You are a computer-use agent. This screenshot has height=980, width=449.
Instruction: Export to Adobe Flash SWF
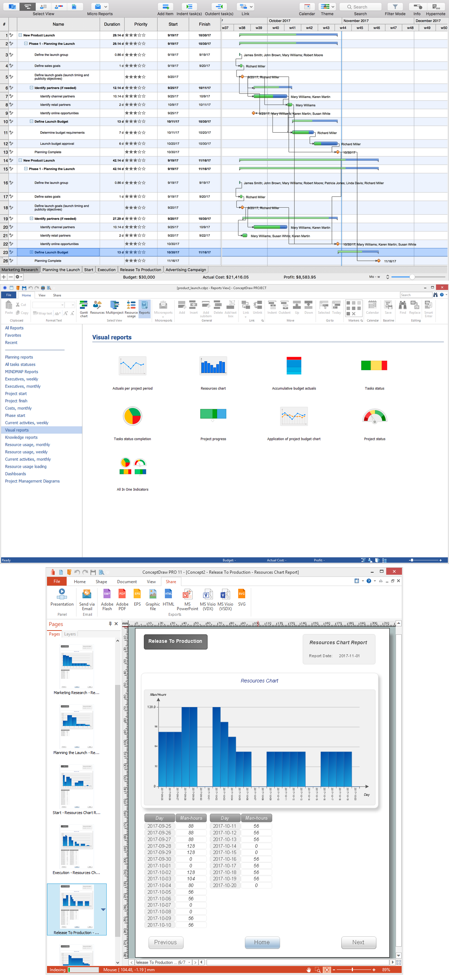tap(107, 600)
